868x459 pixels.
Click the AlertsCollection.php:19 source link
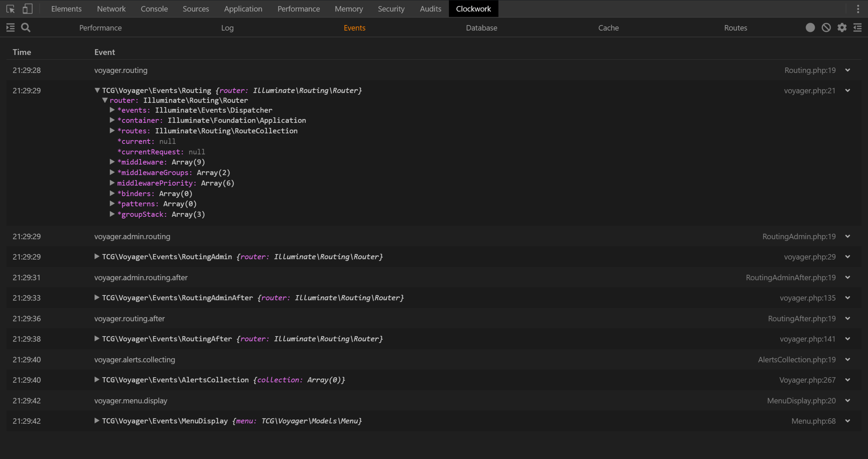pyautogui.click(x=796, y=360)
